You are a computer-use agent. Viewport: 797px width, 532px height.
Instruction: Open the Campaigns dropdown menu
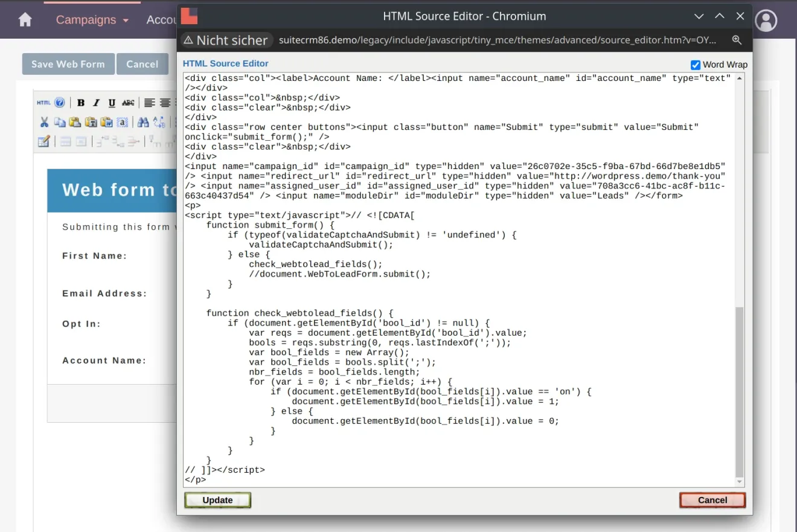[x=91, y=19]
